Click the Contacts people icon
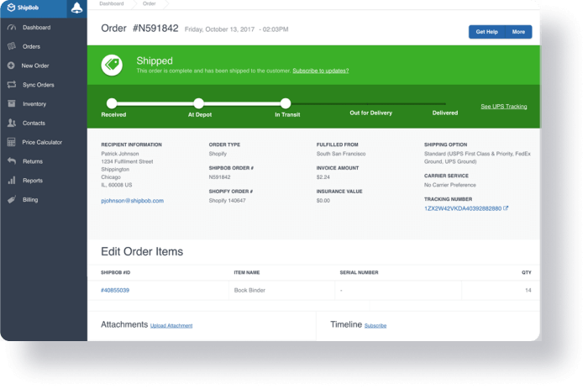 pyautogui.click(x=12, y=123)
